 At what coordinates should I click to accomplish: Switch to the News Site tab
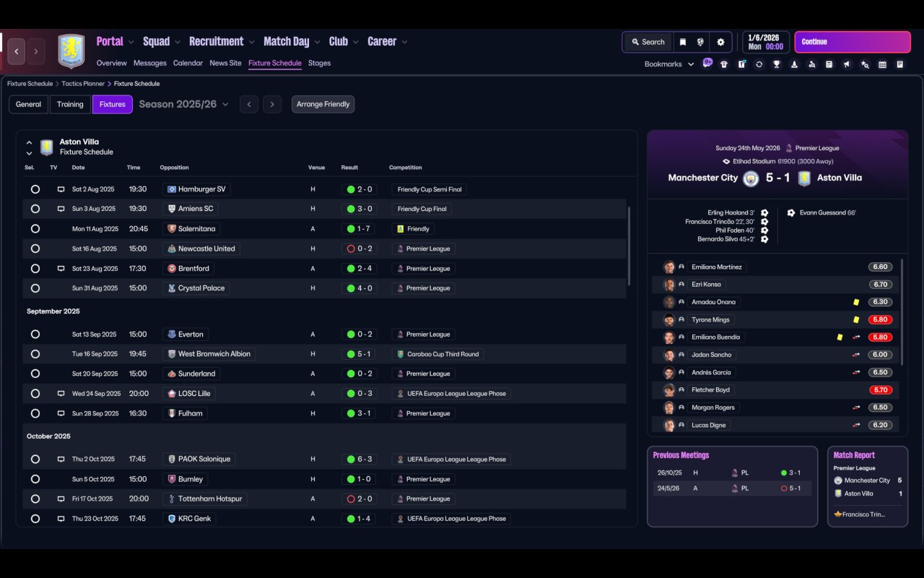225,63
